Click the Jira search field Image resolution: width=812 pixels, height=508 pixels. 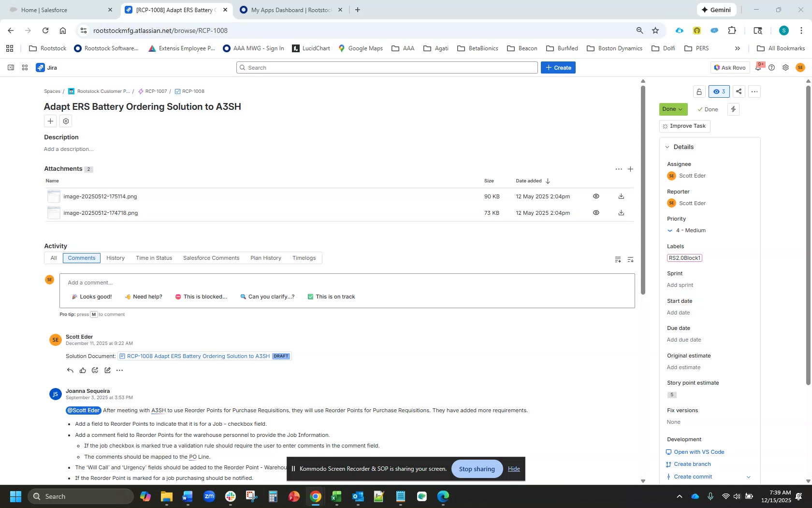click(x=387, y=68)
